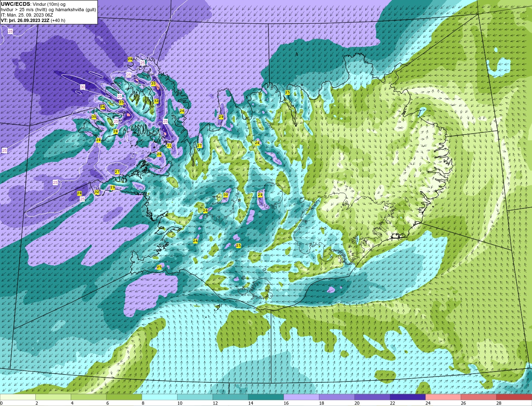Select the pink 24–26 legend swatch
The image size is (532, 406).
443,397
